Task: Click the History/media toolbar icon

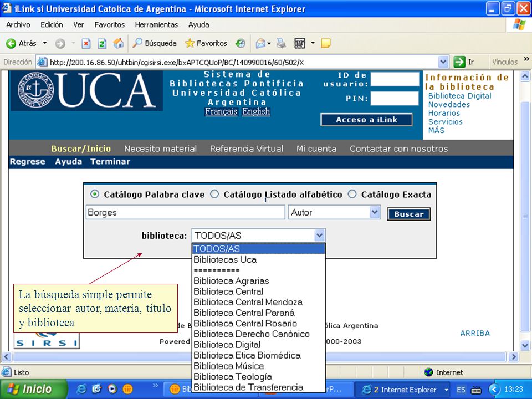Action: click(240, 43)
